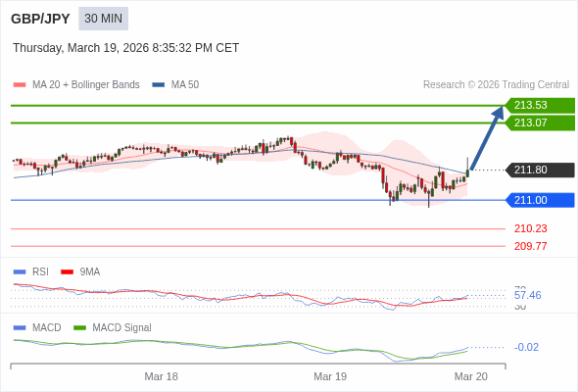Click the MA 50 legend label

click(185, 85)
